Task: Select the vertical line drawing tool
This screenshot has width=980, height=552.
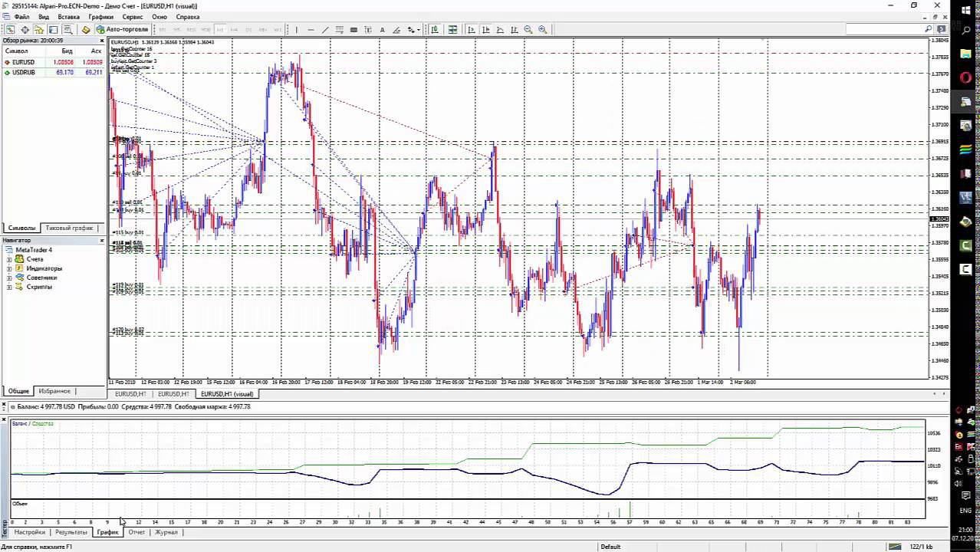Action: (296, 29)
